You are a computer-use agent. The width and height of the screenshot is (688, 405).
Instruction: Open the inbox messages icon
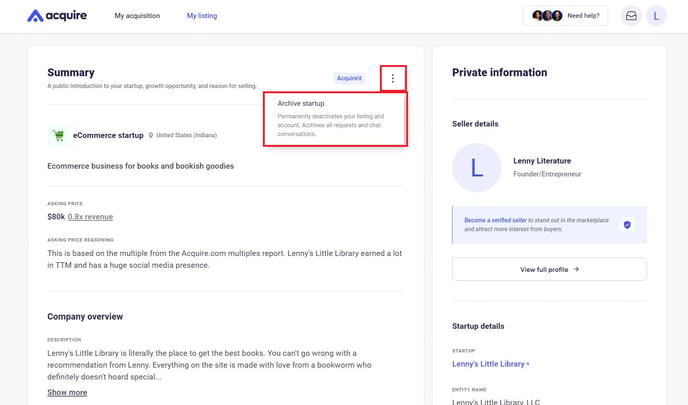click(631, 16)
